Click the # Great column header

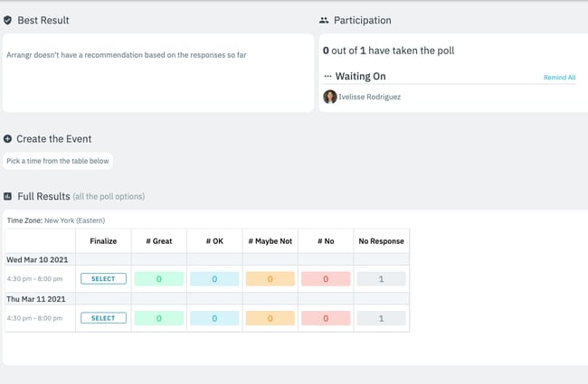click(x=159, y=240)
